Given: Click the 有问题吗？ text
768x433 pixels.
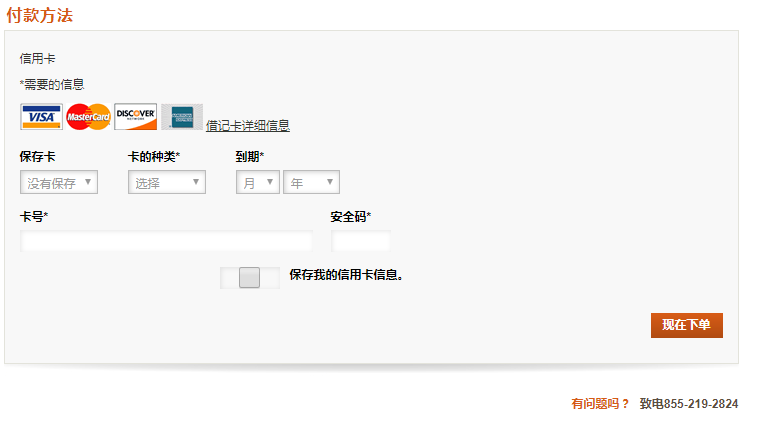Looking at the screenshot, I should click(x=600, y=404).
